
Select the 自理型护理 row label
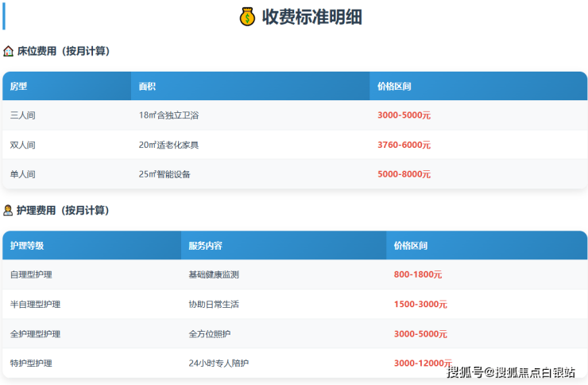click(31, 274)
